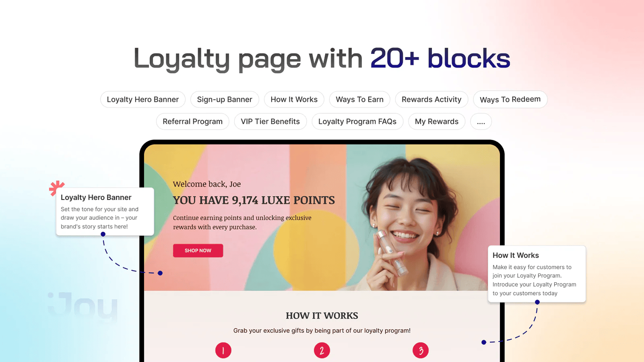This screenshot has width=644, height=362.
Task: Select the Loyalty Hero Banner pill
Action: [x=143, y=100]
